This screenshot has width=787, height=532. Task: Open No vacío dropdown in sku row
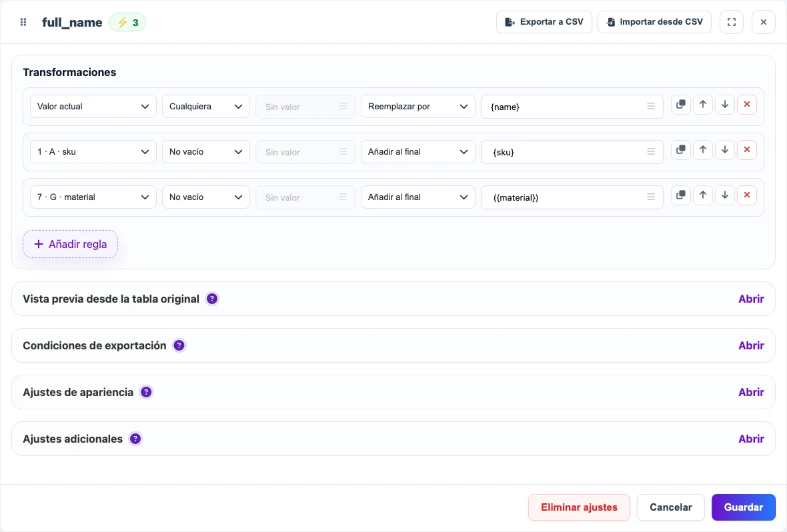coord(206,151)
